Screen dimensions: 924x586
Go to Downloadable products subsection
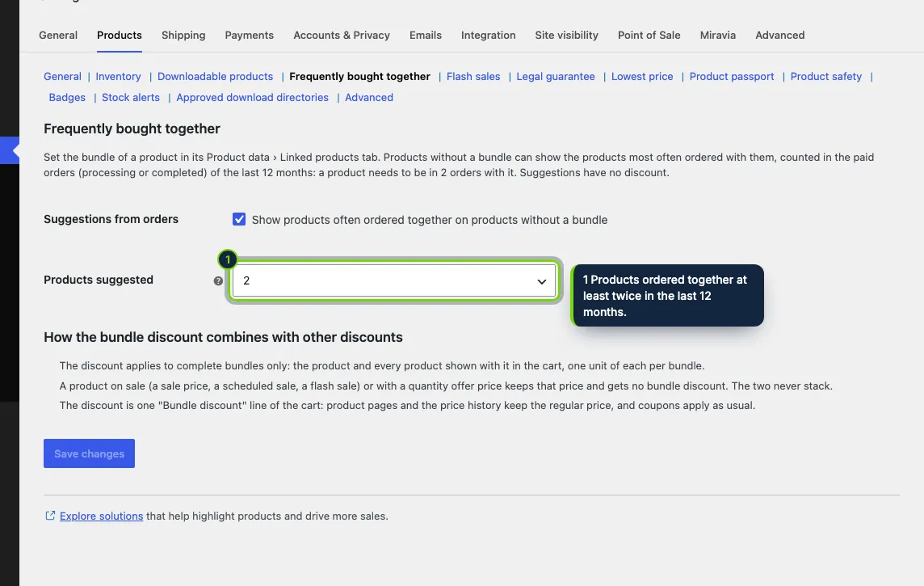pos(215,77)
